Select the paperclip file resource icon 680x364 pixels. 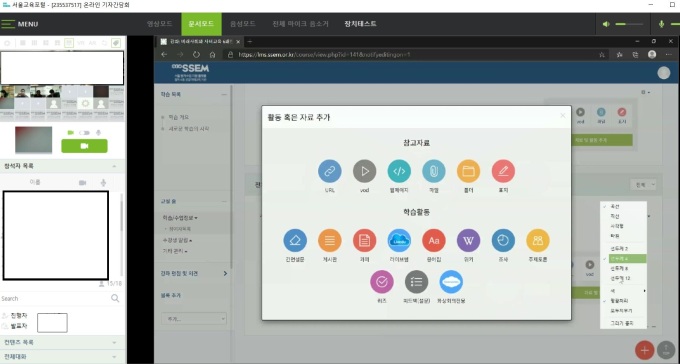pyautogui.click(x=434, y=171)
